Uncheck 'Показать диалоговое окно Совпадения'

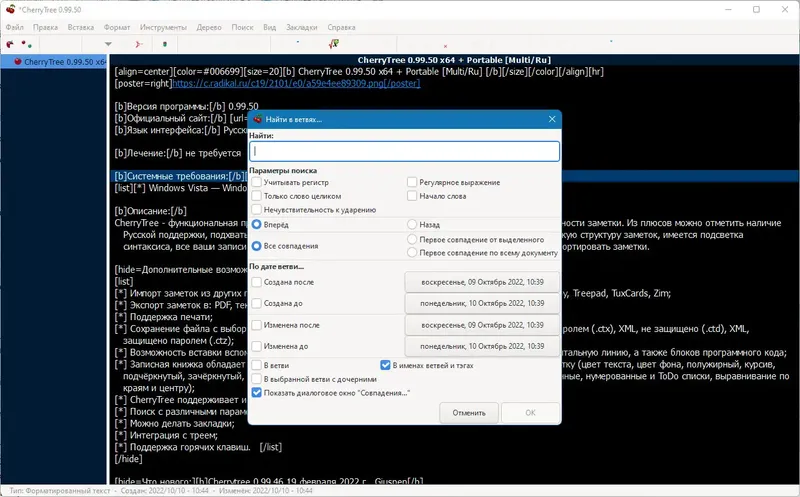point(257,393)
